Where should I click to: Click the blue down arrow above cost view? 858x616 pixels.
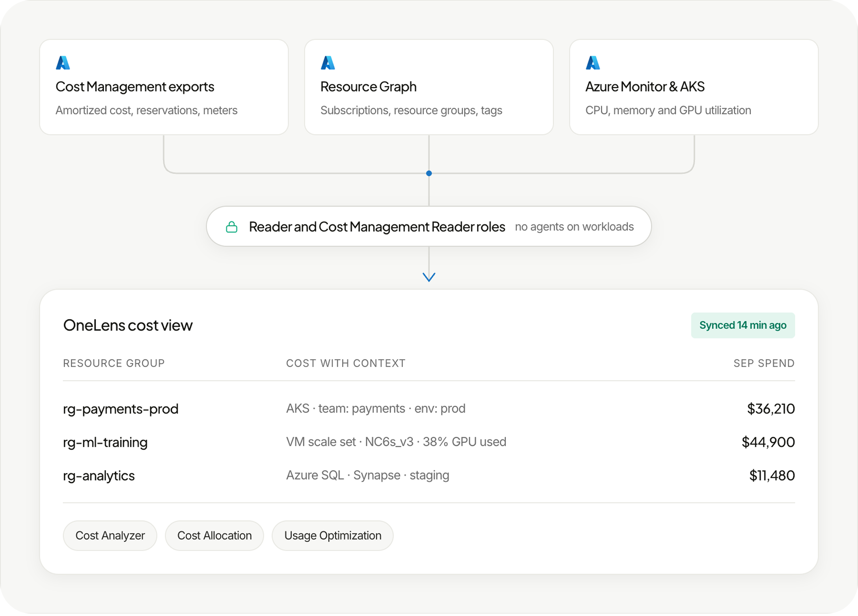[429, 277]
